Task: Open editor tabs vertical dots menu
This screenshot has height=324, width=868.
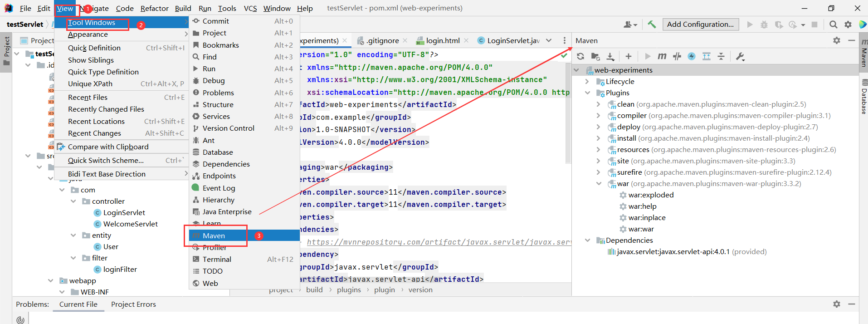Action: [564, 40]
